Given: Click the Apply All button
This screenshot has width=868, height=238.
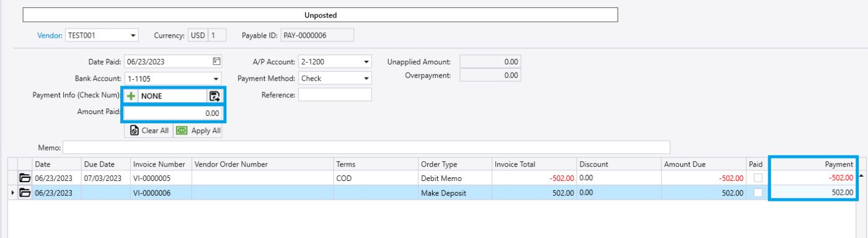Looking at the screenshot, I should (x=198, y=131).
